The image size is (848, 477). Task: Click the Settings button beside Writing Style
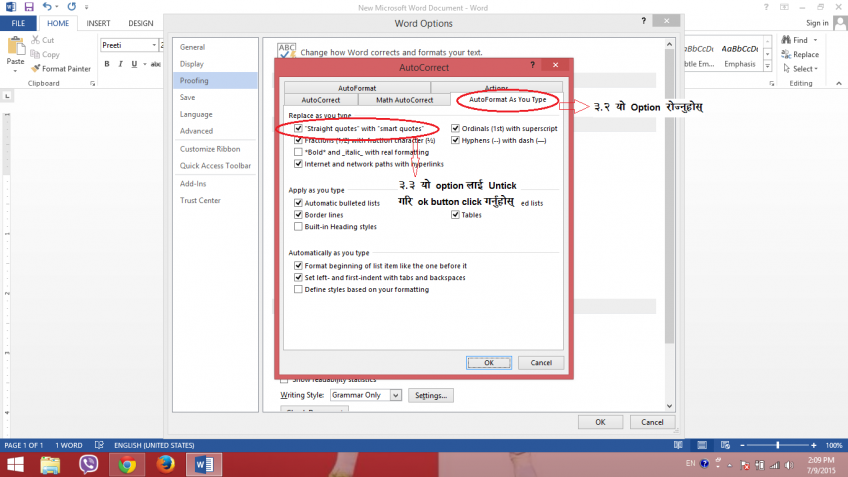(x=431, y=395)
